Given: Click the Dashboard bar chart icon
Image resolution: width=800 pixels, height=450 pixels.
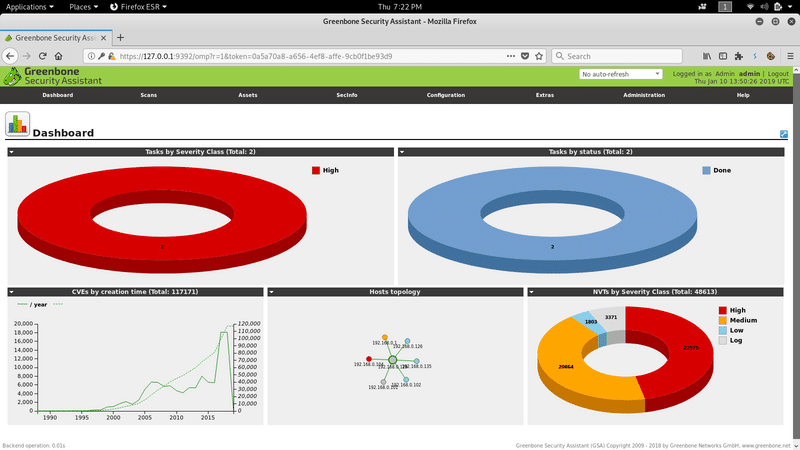Looking at the screenshot, I should point(17,123).
